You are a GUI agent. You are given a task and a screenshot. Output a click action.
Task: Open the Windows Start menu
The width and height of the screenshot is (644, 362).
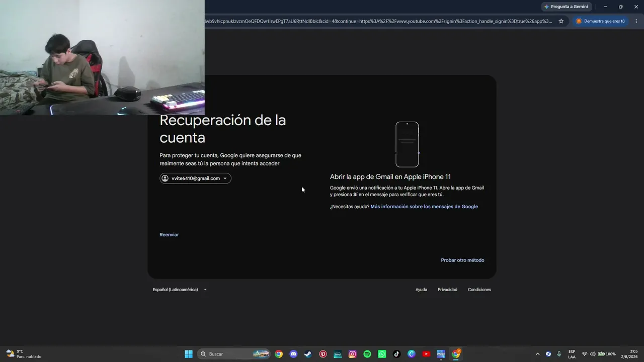(189, 354)
